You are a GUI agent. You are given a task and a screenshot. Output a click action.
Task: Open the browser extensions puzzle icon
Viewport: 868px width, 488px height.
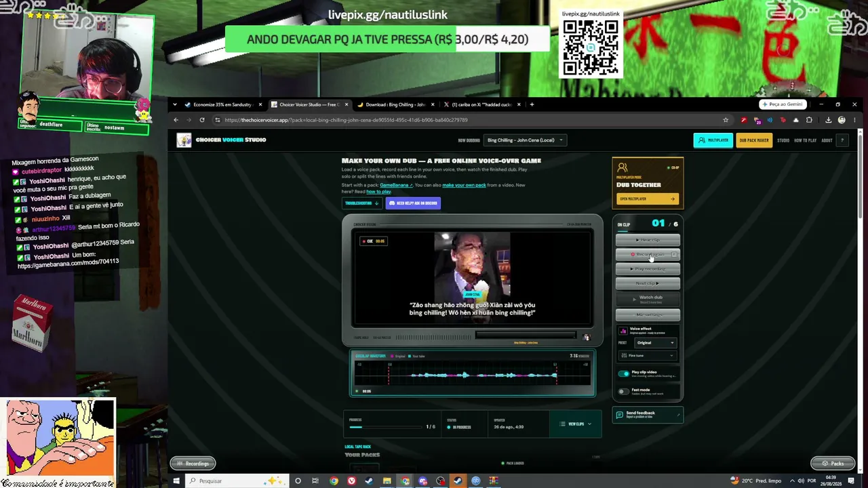click(x=809, y=120)
